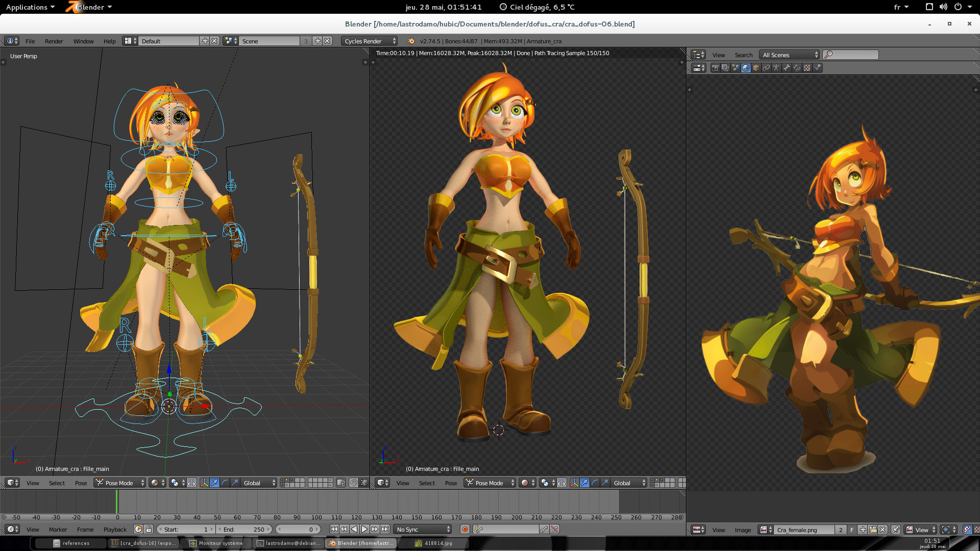Open the Pose menu in left viewport
Image resolution: width=980 pixels, height=551 pixels.
(81, 483)
